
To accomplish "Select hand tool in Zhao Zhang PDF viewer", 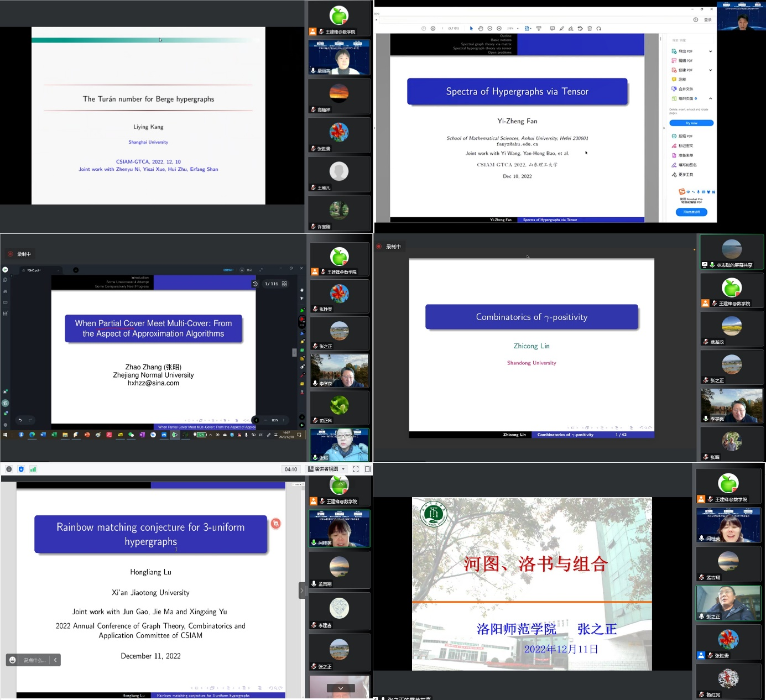I will pos(302,290).
